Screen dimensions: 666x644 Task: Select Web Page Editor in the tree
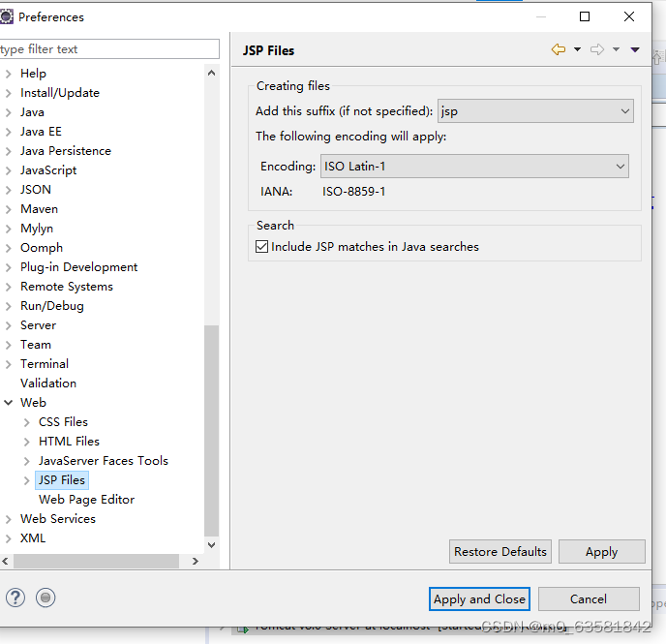(x=87, y=500)
